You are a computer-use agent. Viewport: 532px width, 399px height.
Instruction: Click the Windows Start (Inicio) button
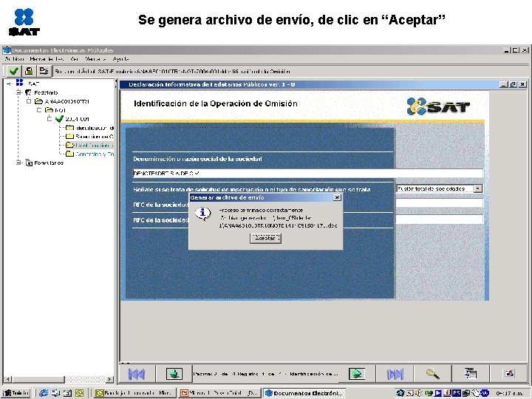pyautogui.click(x=16, y=393)
